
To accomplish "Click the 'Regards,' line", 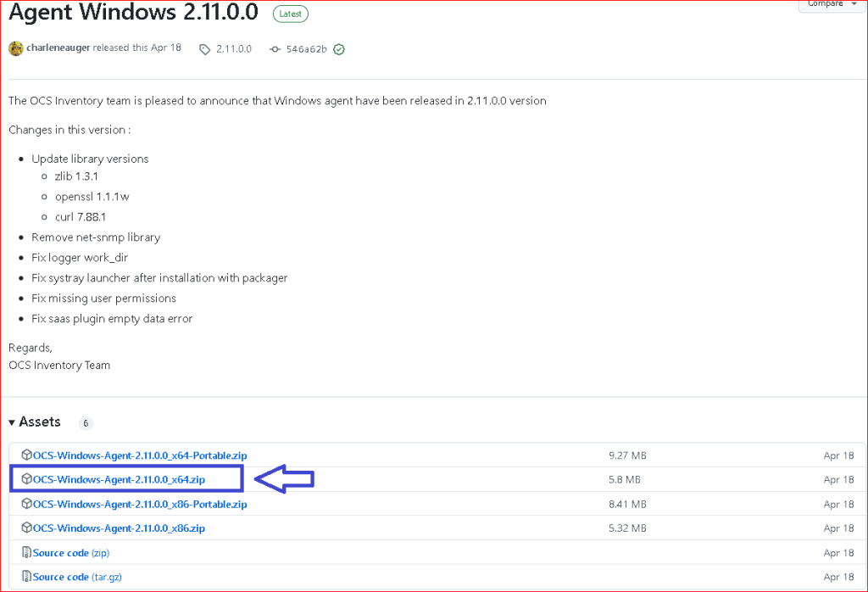I will click(31, 348).
